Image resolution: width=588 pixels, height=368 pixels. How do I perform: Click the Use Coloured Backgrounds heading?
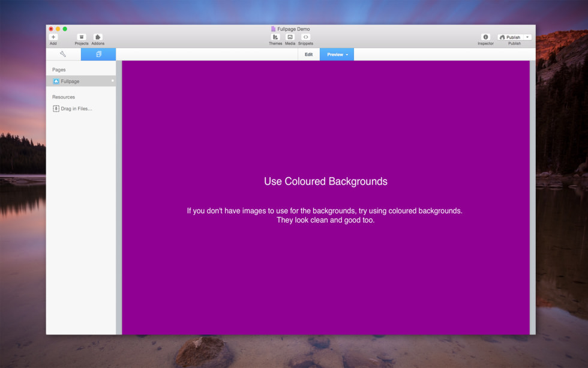[325, 181]
